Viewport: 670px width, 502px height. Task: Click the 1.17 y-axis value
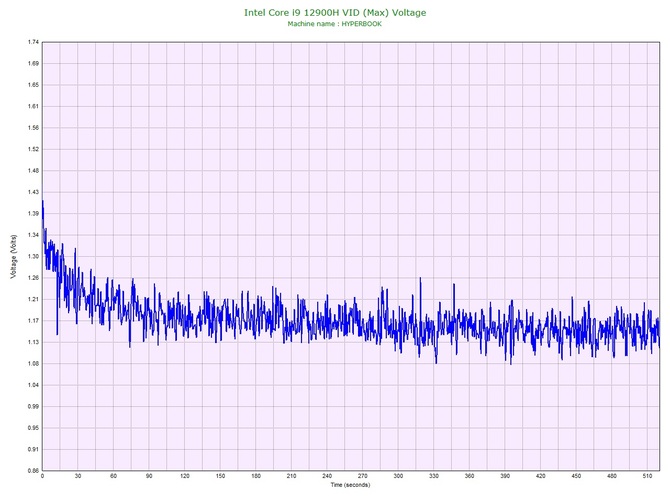(x=33, y=321)
